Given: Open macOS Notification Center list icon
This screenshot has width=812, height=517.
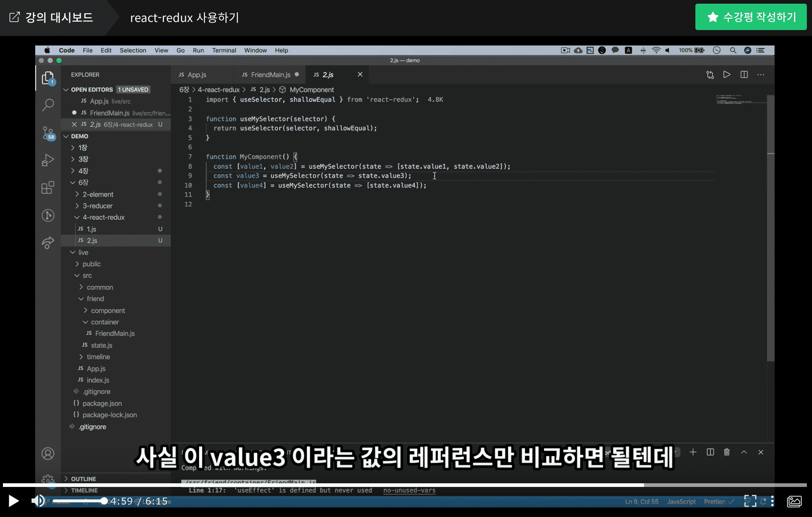Looking at the screenshot, I should (x=761, y=50).
